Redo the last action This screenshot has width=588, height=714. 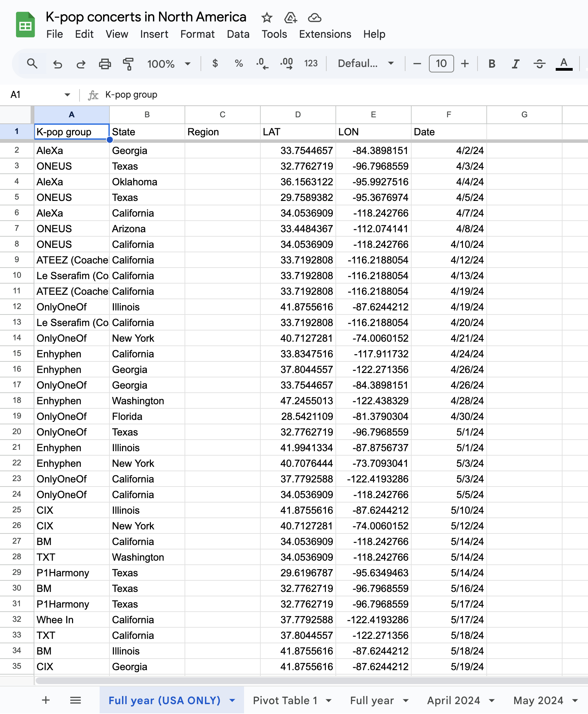coord(81,64)
